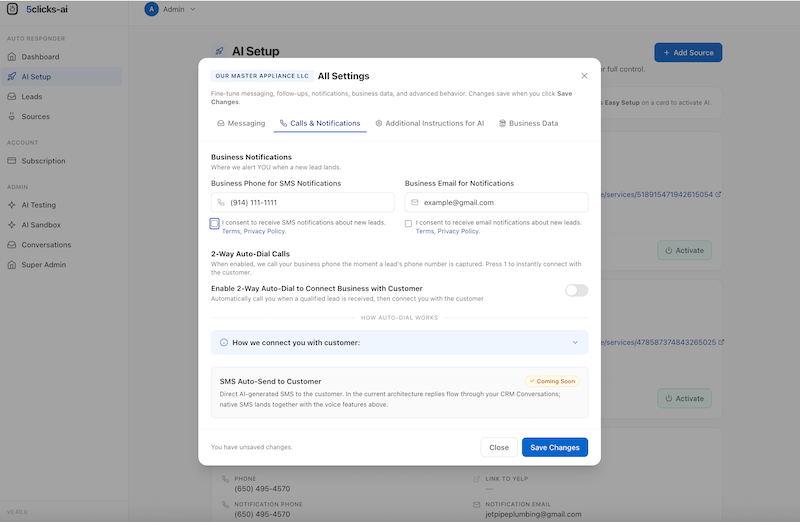Click the Admin avatar circle
This screenshot has height=522, width=800.
(151, 9)
